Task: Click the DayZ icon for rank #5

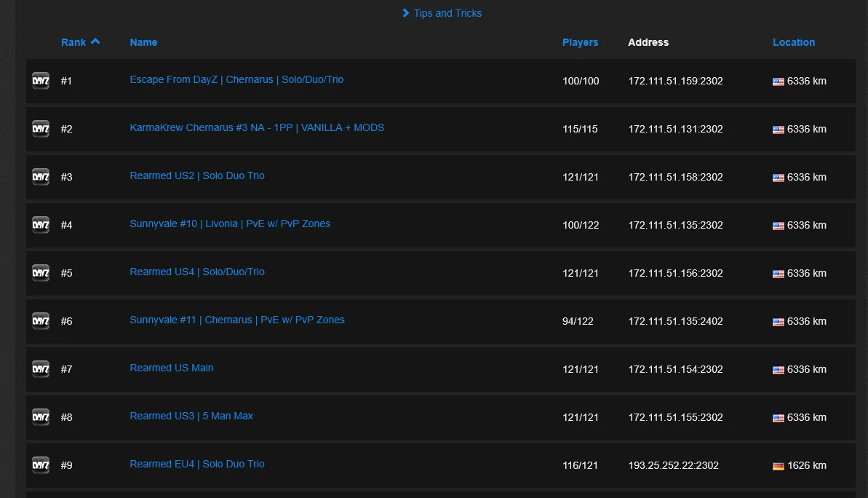Action: coord(41,273)
